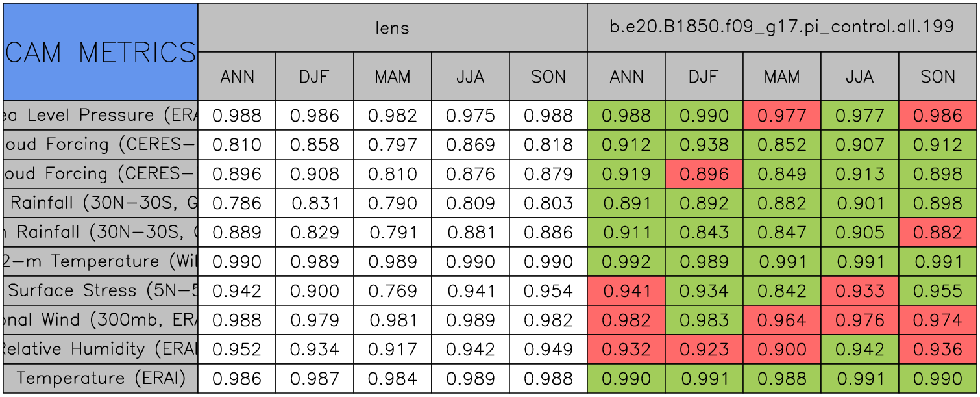Select the Relative Humidity row label
This screenshot has height=397, width=980.
[101, 349]
